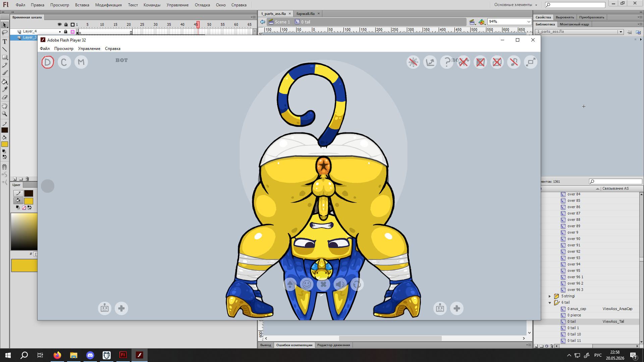Click the stroke color swatch in Tools panel
This screenshot has width=644, height=362.
[5, 130]
